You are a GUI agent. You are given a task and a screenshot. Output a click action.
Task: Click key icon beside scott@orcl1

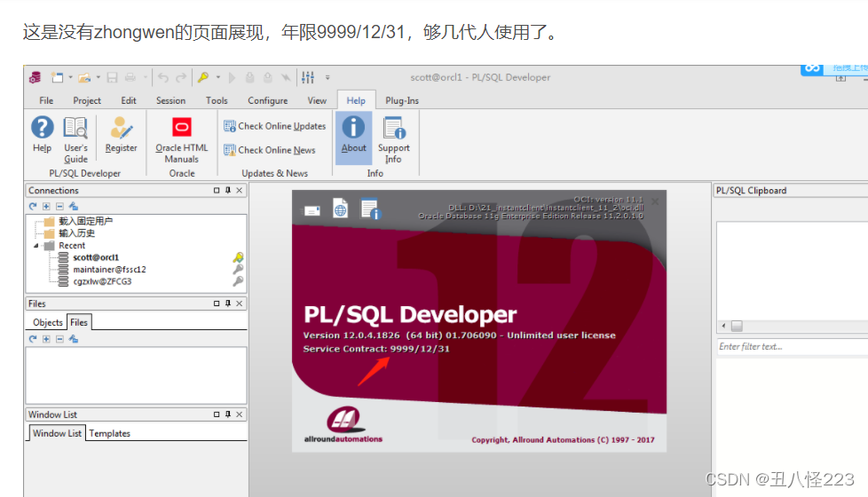coord(238,257)
